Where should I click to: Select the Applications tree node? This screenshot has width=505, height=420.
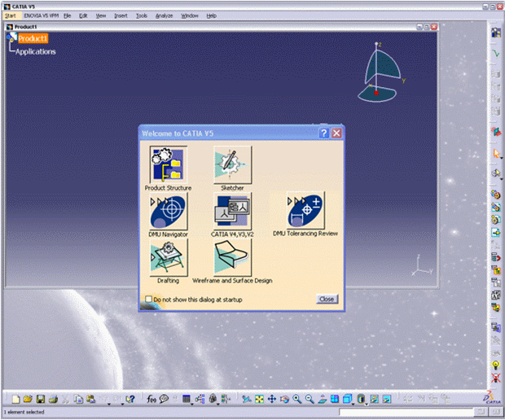click(36, 51)
